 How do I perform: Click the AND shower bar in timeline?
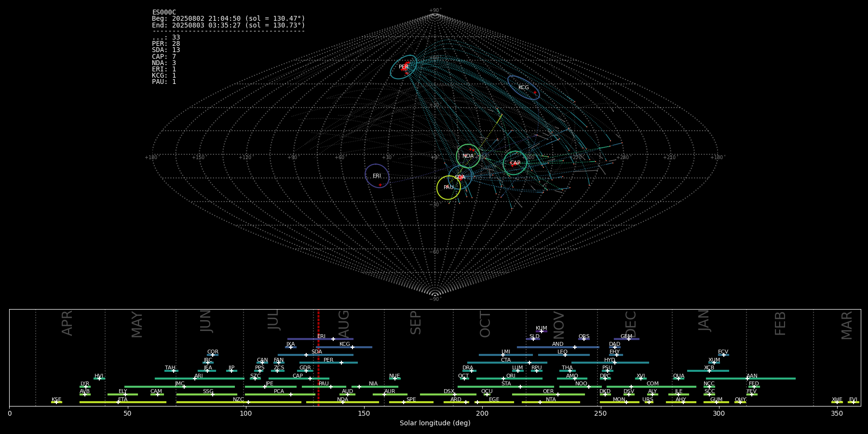pyautogui.click(x=558, y=347)
